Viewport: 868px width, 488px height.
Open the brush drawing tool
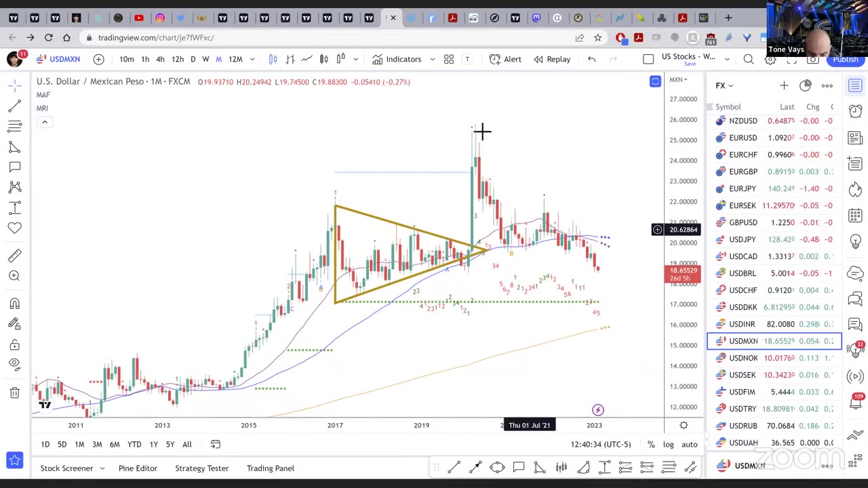14,146
